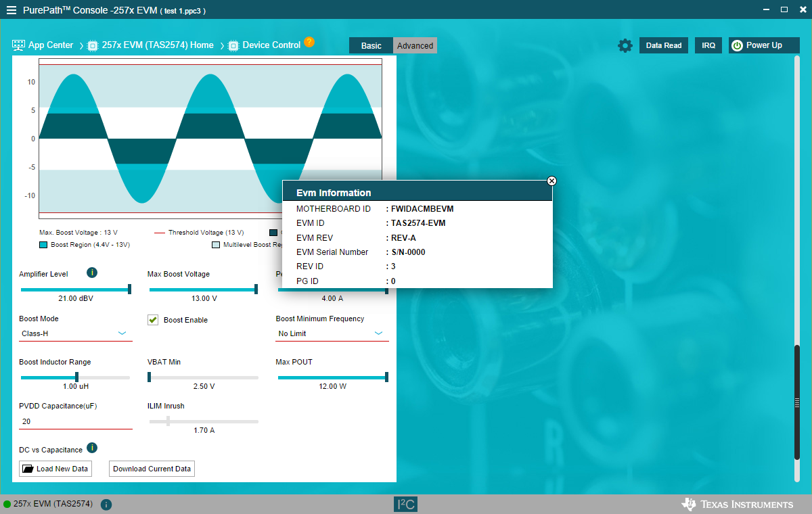The height and width of the screenshot is (514, 812).
Task: Show Amplifier Level info icon
Action: point(92,273)
